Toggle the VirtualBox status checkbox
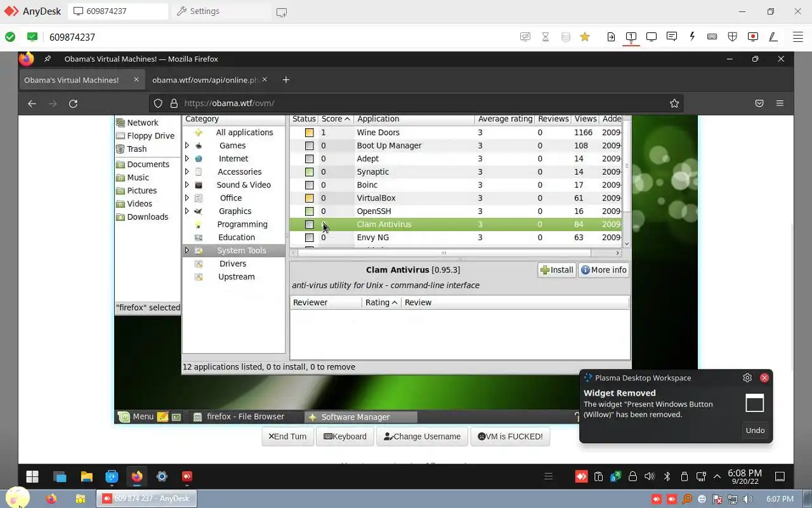Image resolution: width=812 pixels, height=508 pixels. tap(309, 198)
